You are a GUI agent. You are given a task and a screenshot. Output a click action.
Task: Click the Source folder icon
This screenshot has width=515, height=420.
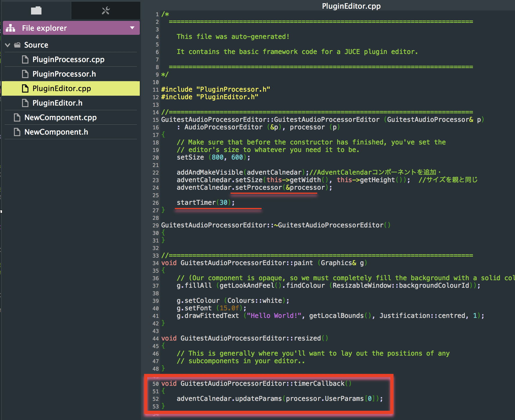click(17, 45)
